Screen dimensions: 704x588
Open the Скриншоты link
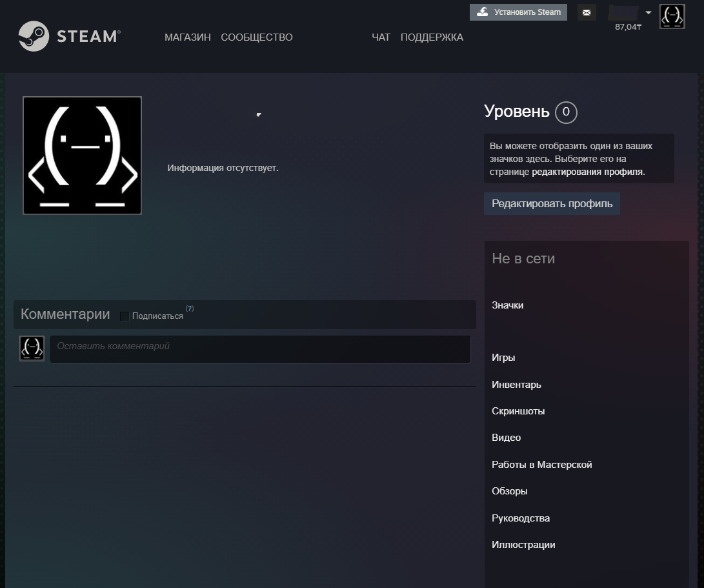[x=518, y=411]
